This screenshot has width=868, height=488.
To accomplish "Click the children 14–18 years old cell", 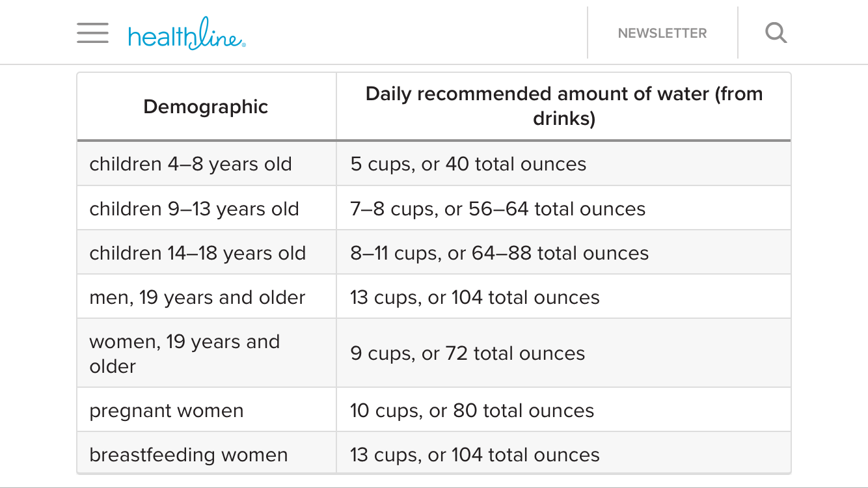I will 206,252.
